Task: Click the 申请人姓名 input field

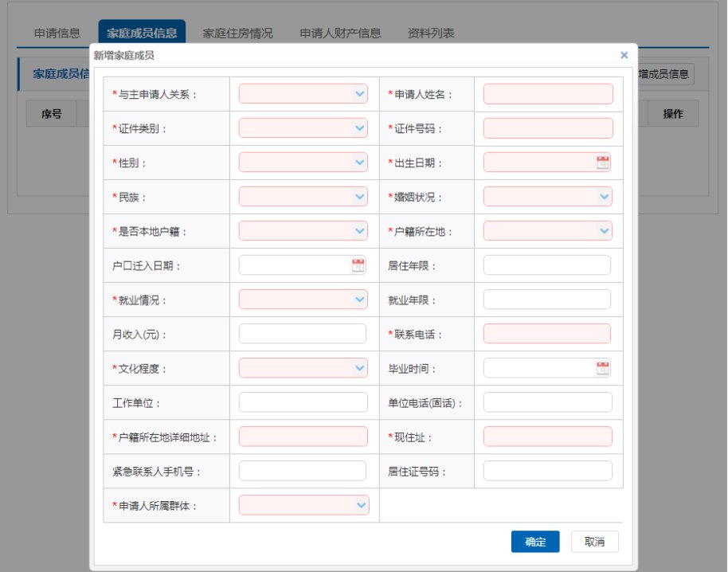Action: [x=548, y=94]
